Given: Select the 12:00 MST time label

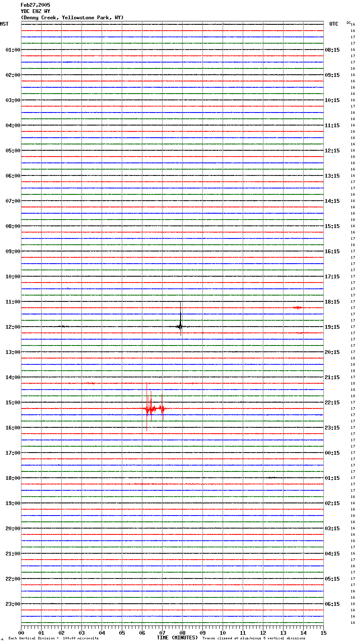Looking at the screenshot, I should pos(13,327).
